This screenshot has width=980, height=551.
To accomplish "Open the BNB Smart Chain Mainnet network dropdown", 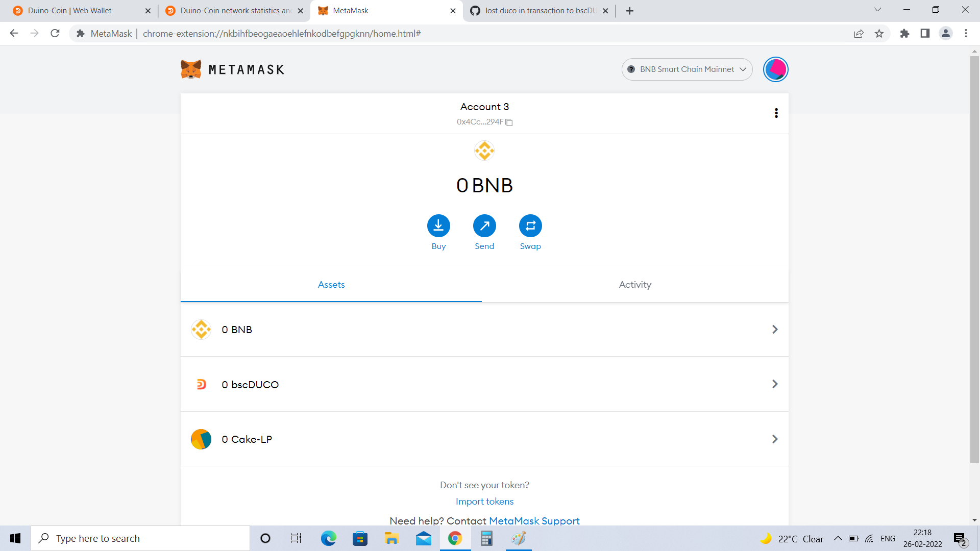I will pyautogui.click(x=687, y=69).
